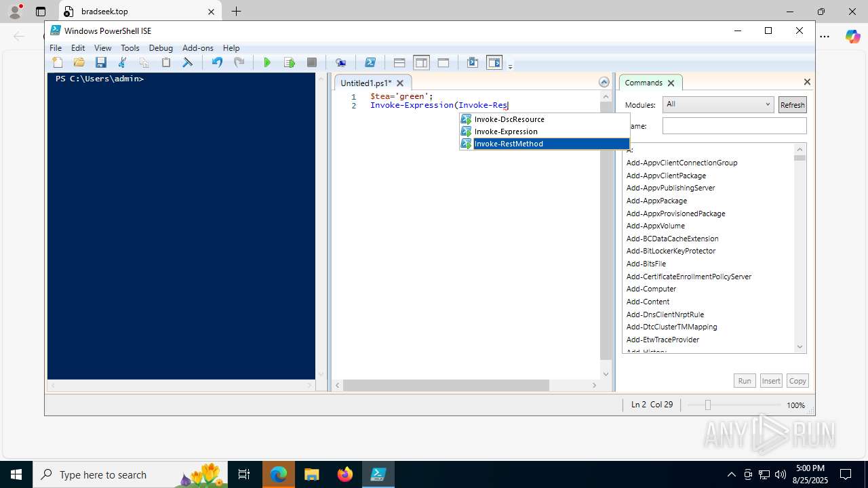Open the Help menu

tap(231, 48)
